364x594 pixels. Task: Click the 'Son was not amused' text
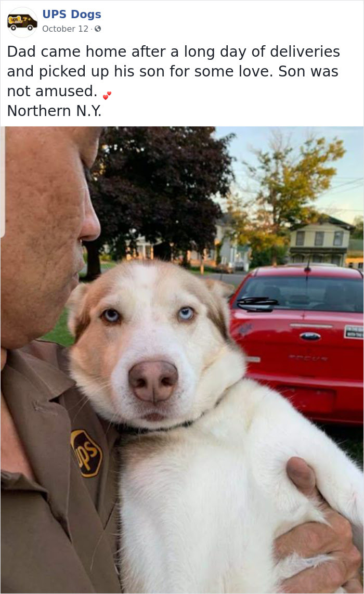pos(173,82)
